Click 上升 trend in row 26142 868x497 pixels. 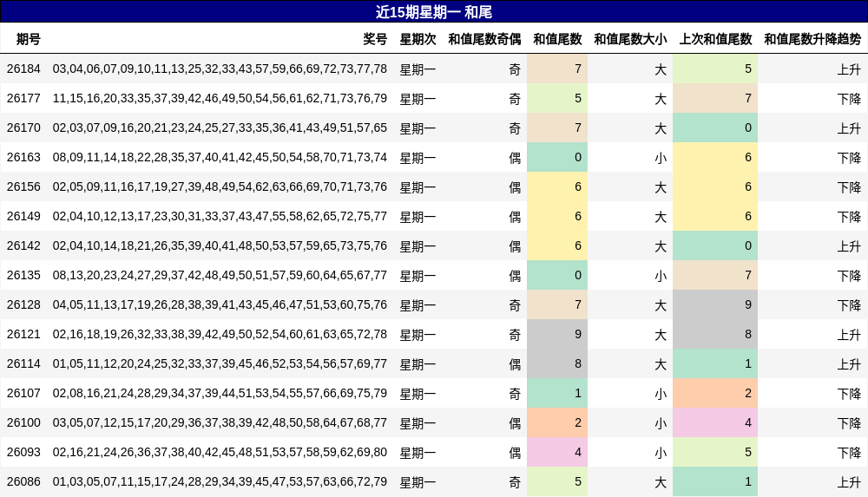pos(849,246)
